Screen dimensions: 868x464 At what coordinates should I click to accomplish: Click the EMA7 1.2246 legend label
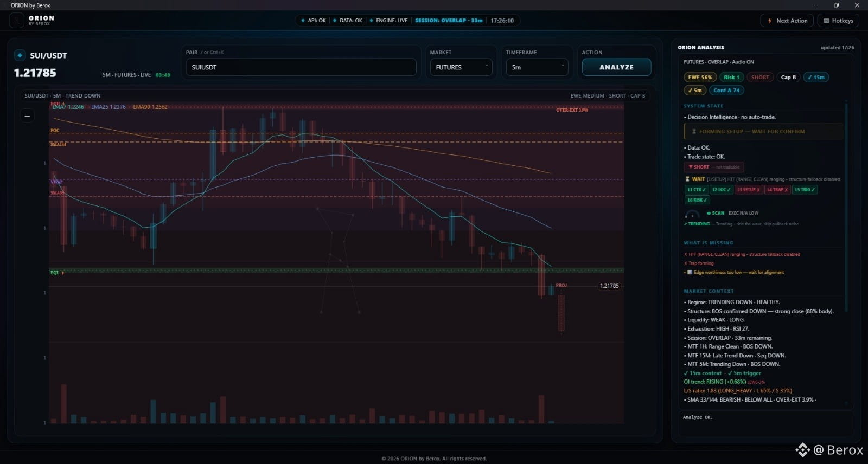[x=68, y=107]
